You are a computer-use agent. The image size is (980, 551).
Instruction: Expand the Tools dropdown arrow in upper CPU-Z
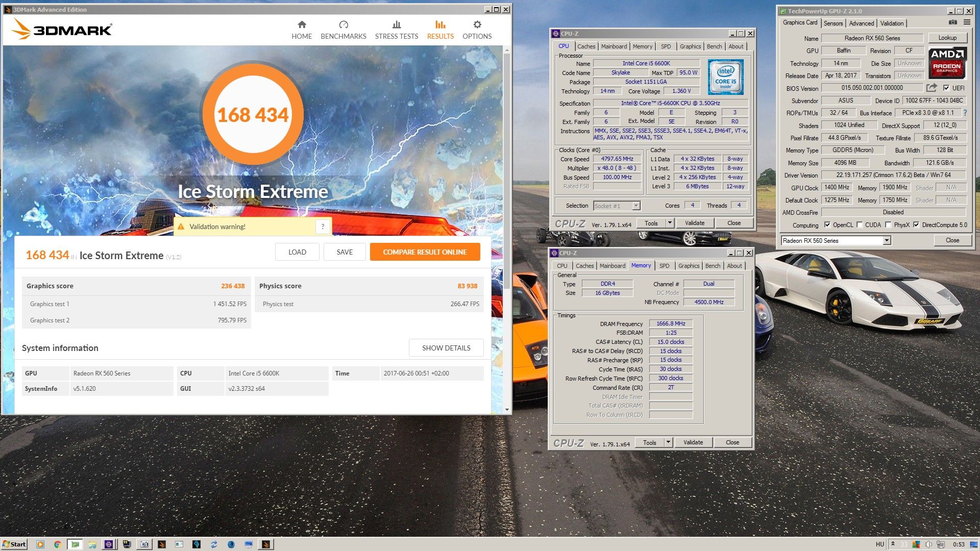670,223
